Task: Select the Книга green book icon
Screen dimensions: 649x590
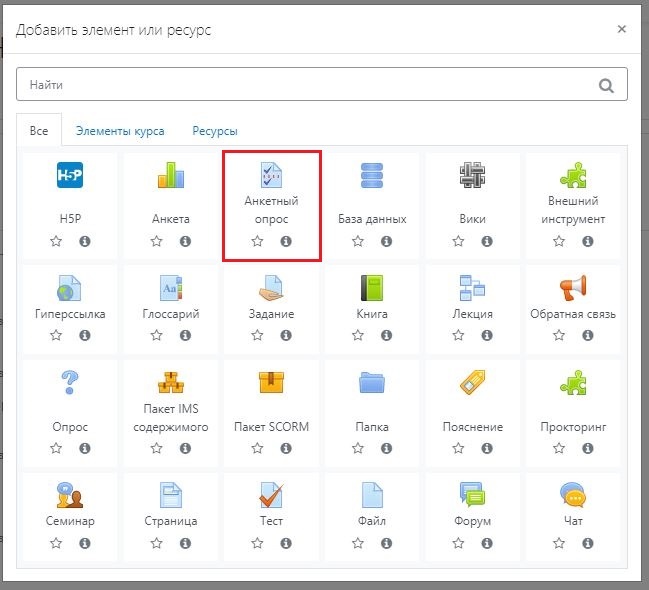Action: 372,288
